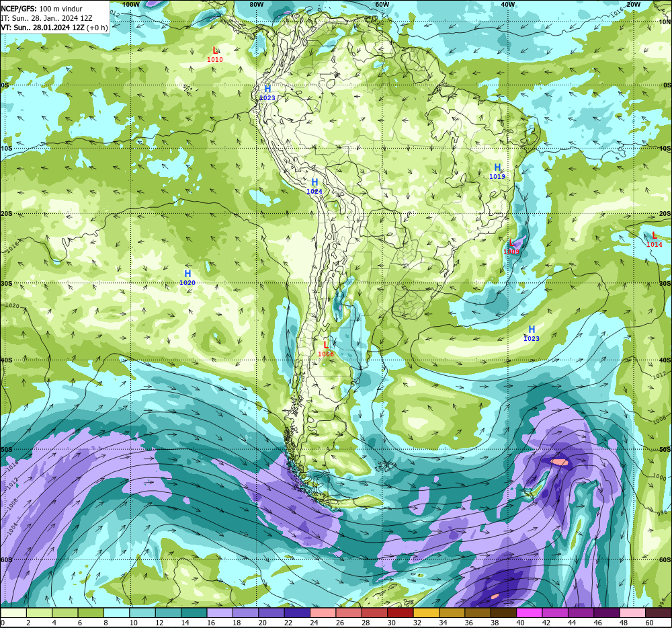672x628 pixels.
Task: Click the 996 isobar contour label
Action: (662, 513)
